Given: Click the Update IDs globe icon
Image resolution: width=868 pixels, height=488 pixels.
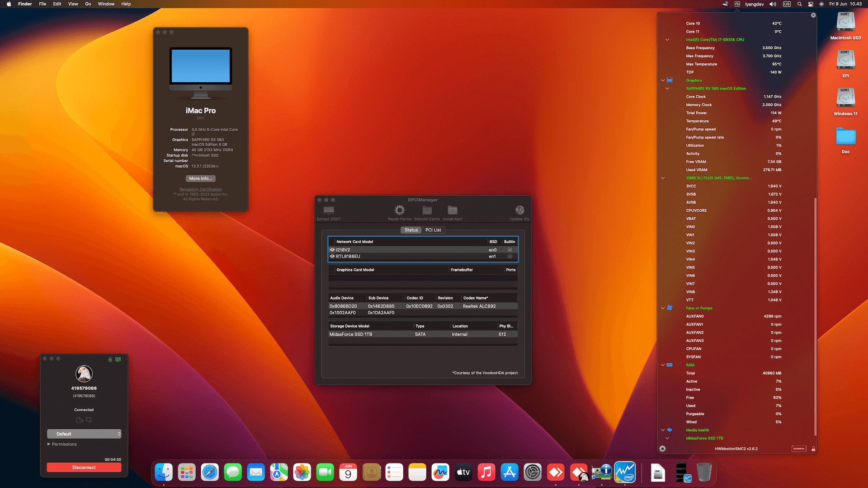Looking at the screenshot, I should coord(519,210).
